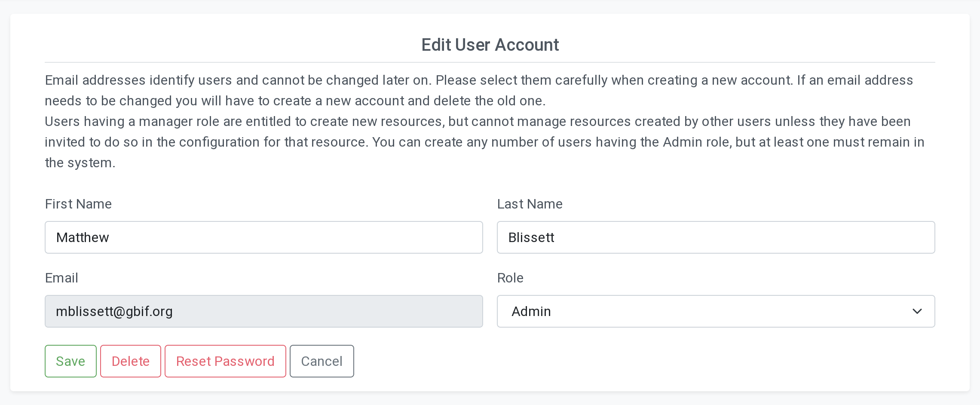Image resolution: width=980 pixels, height=405 pixels.
Task: Select the 'Admin' value text in Role
Action: point(531,311)
